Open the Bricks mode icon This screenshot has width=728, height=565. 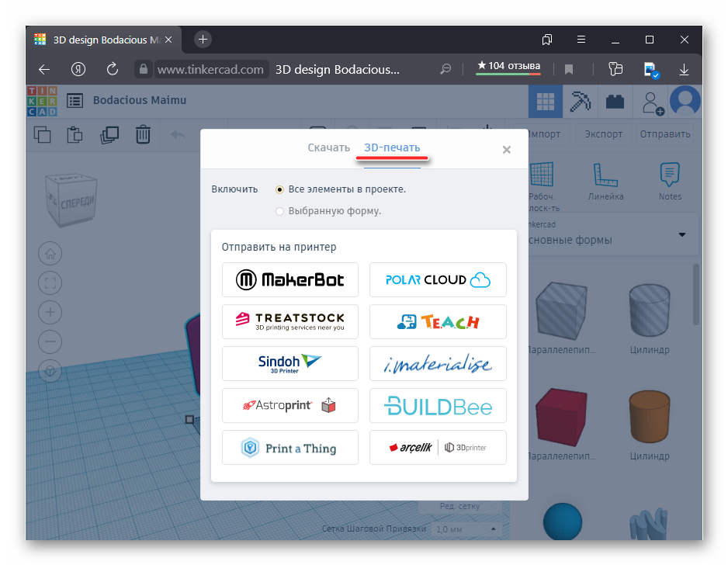[x=615, y=102]
